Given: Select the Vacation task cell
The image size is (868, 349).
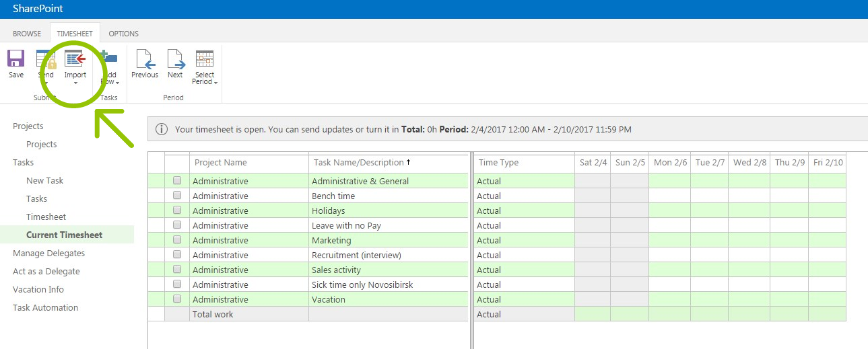Looking at the screenshot, I should coord(389,299).
